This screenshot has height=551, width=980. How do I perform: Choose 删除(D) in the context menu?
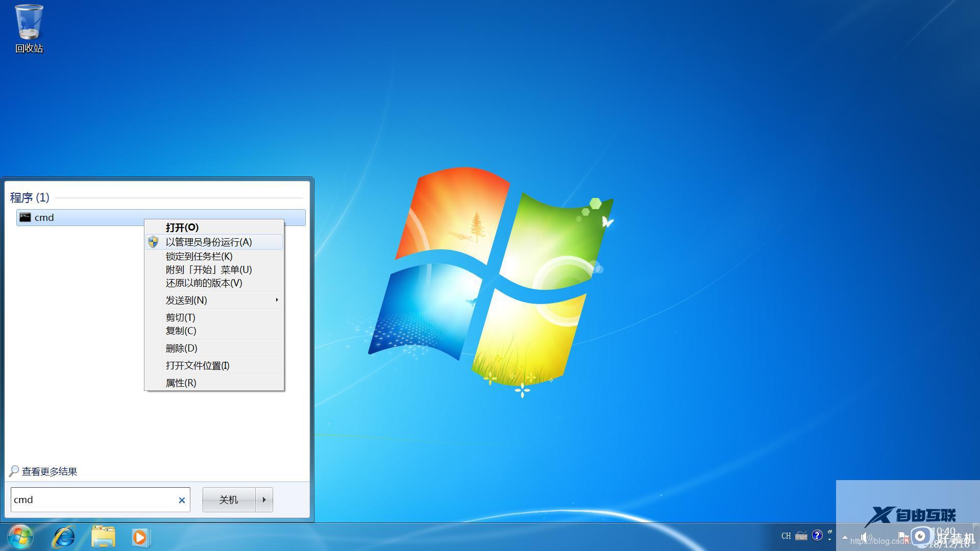(x=214, y=348)
